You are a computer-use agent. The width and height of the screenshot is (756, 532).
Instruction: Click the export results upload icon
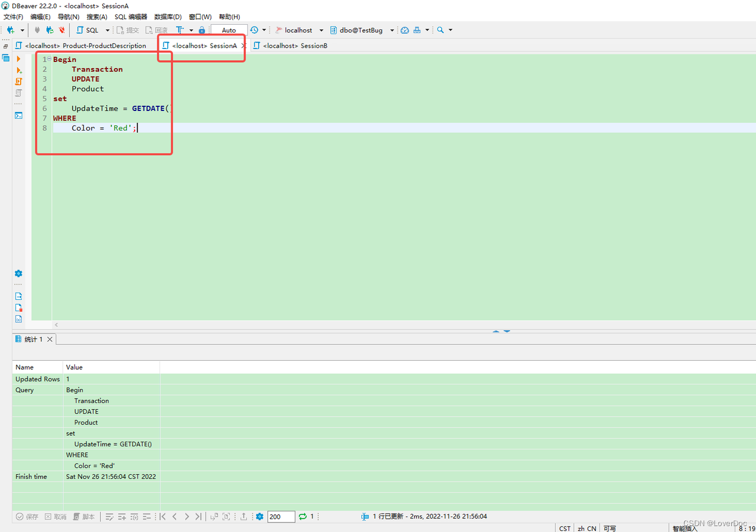pyautogui.click(x=243, y=517)
